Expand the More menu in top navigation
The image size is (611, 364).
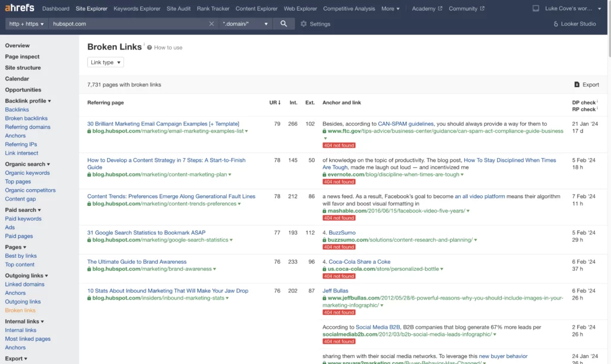coord(390,8)
